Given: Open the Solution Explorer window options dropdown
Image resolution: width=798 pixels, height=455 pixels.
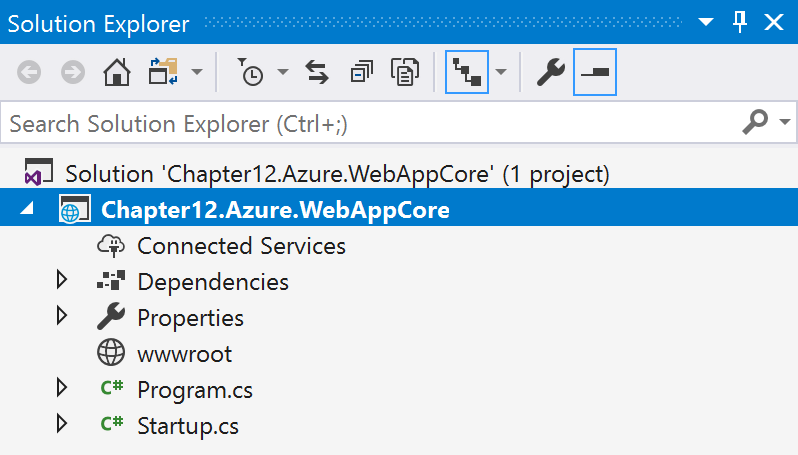Looking at the screenshot, I should (706, 22).
